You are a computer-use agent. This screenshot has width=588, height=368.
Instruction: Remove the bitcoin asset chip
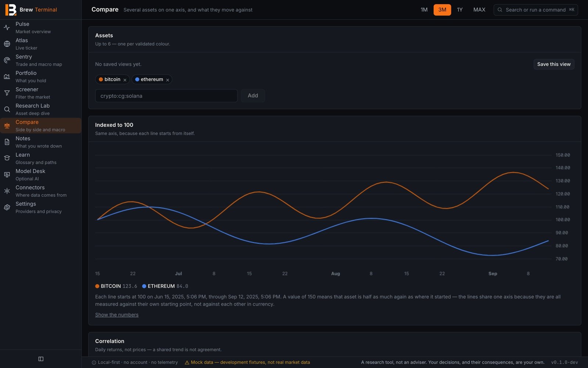click(125, 80)
